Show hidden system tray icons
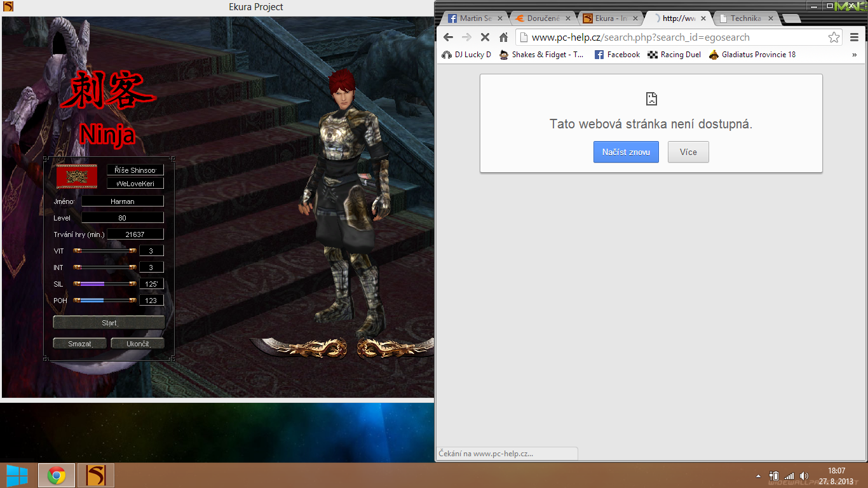The height and width of the screenshot is (488, 868). tap(757, 475)
